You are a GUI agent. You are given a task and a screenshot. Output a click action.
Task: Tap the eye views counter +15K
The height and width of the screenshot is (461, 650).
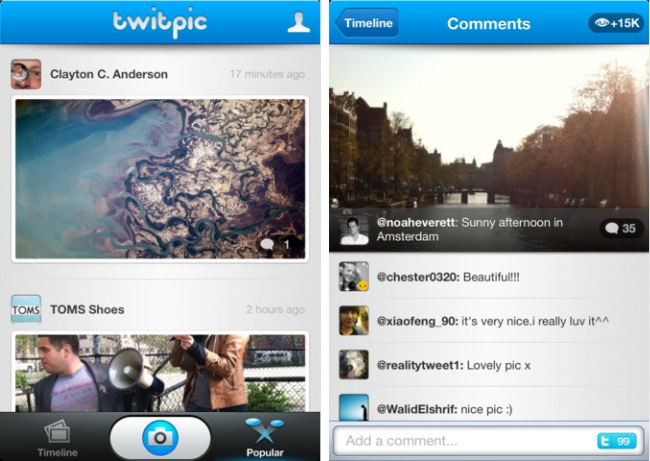(616, 23)
